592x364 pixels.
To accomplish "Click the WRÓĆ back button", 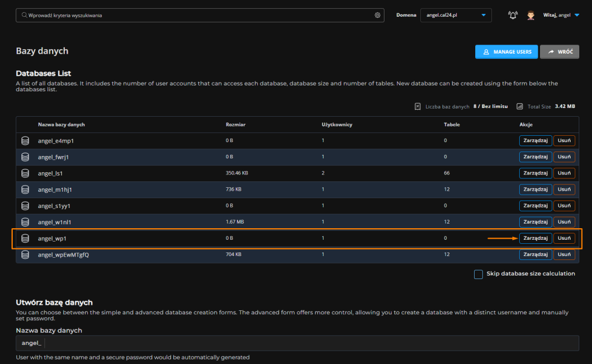I will (559, 52).
